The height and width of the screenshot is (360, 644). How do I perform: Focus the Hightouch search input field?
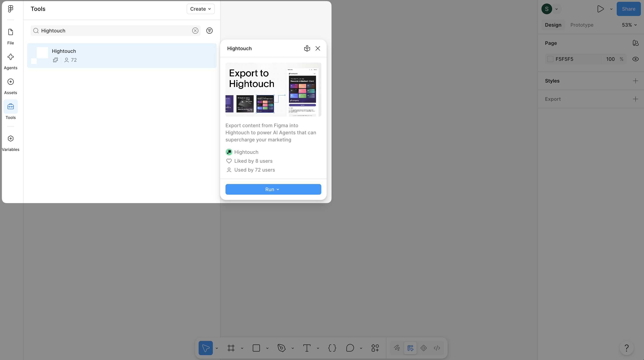pos(115,30)
